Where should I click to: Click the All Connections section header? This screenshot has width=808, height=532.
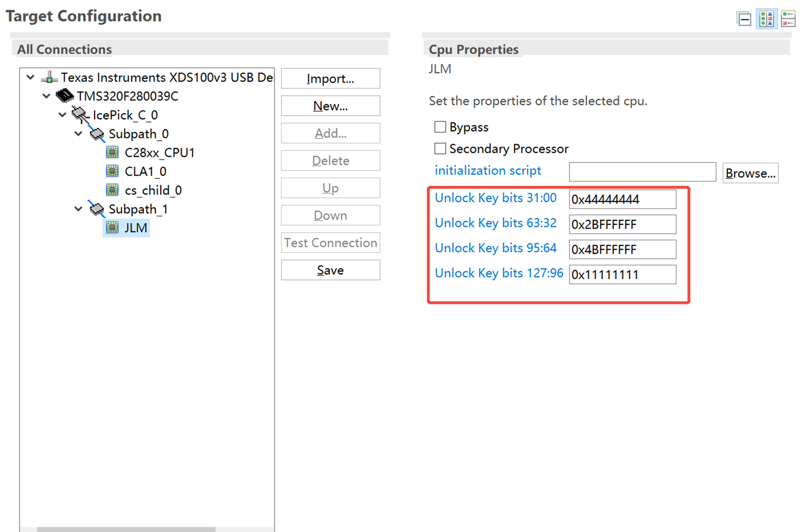[x=64, y=49]
